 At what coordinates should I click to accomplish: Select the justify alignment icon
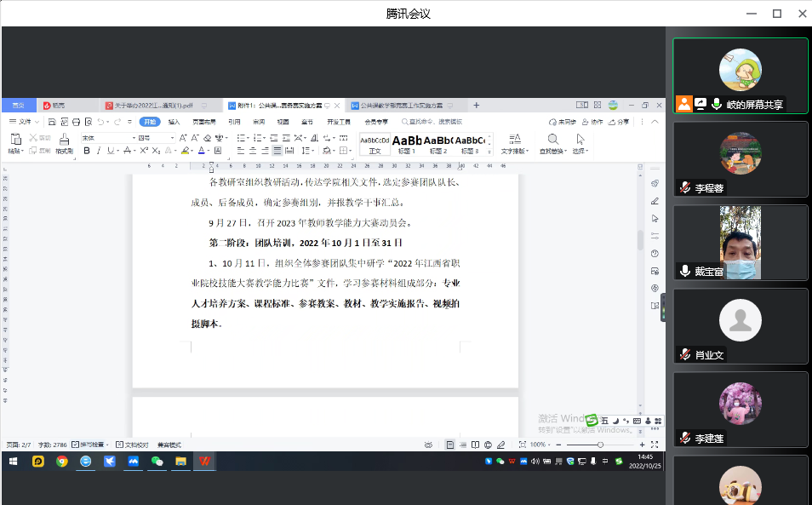pos(277,151)
